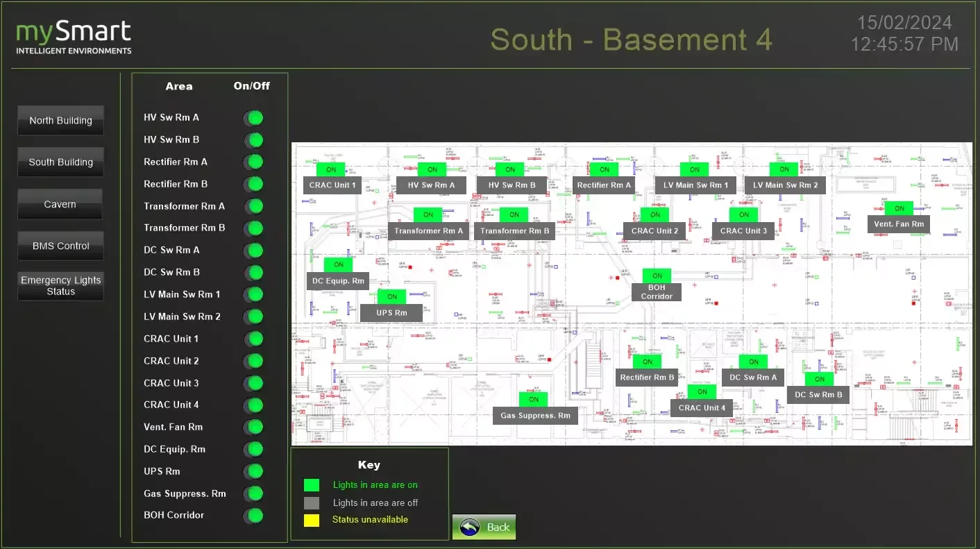Click the ON indicator above DC Sw Rm B
This screenshot has width=980, height=549.
[819, 379]
